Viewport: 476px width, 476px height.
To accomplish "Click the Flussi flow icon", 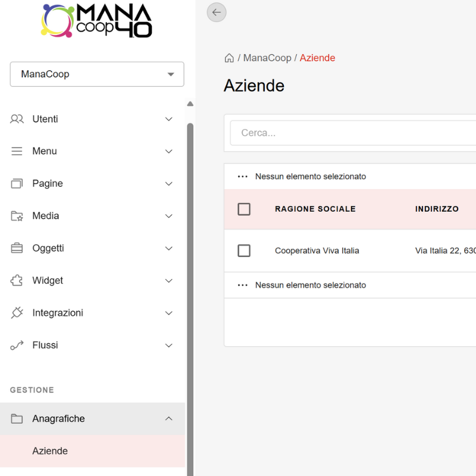I will [x=17, y=345].
